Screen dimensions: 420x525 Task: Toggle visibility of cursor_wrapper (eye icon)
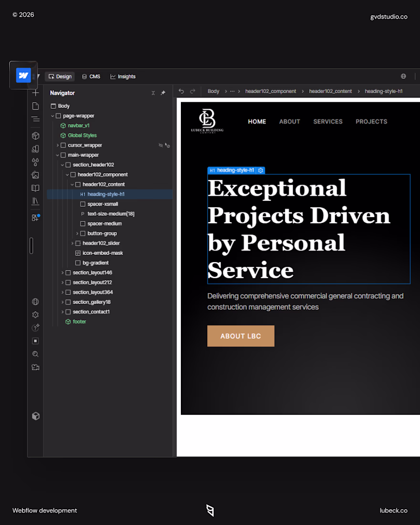tap(161, 145)
